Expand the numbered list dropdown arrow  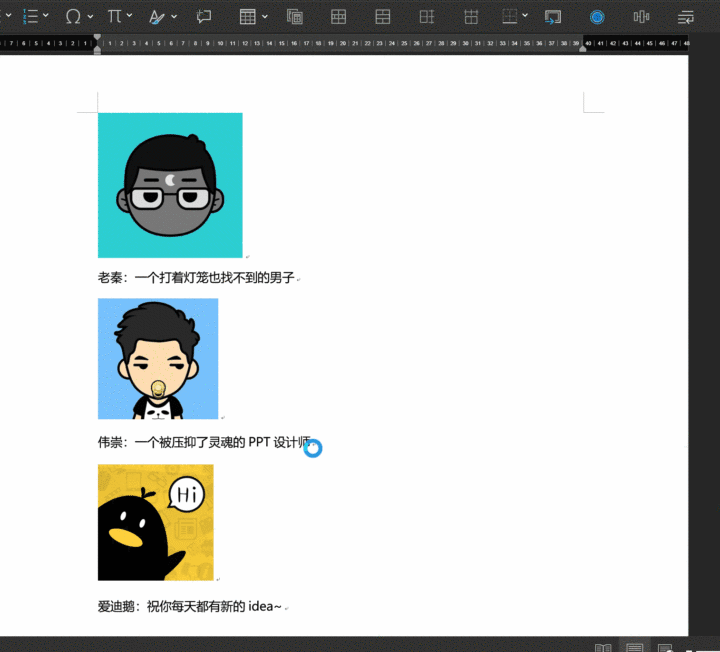click(46, 16)
